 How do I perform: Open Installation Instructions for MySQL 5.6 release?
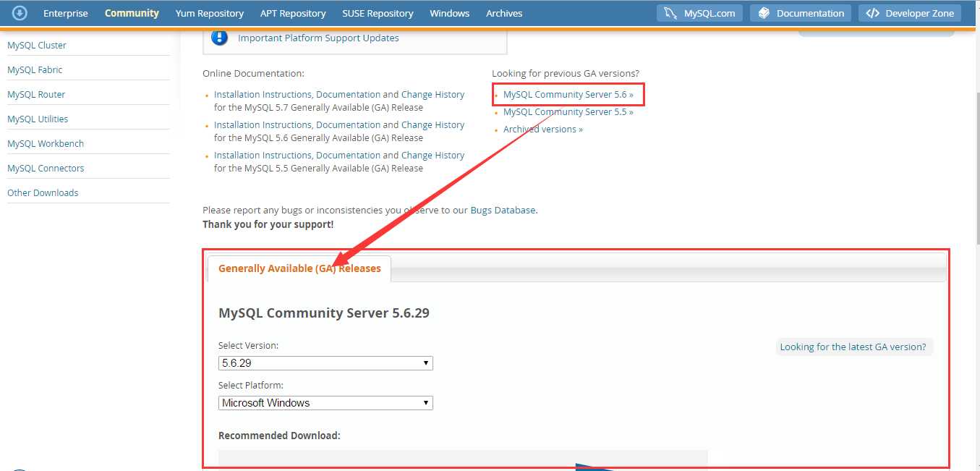[263, 124]
